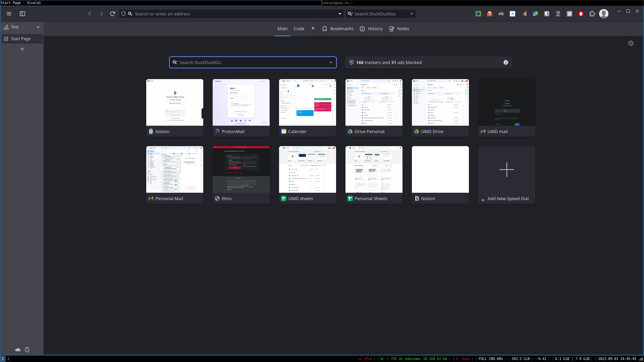Switch to workspace 2 in status bar

click(x=8, y=359)
